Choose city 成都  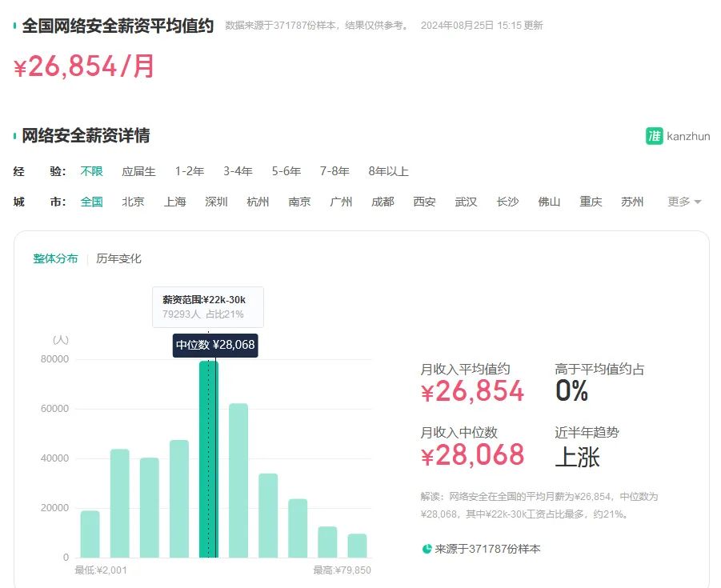[383, 202]
